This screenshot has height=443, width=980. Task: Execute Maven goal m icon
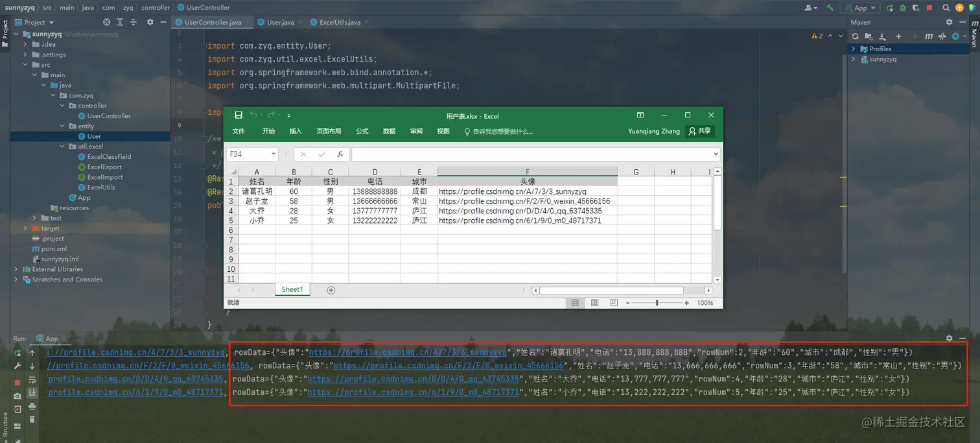(929, 36)
